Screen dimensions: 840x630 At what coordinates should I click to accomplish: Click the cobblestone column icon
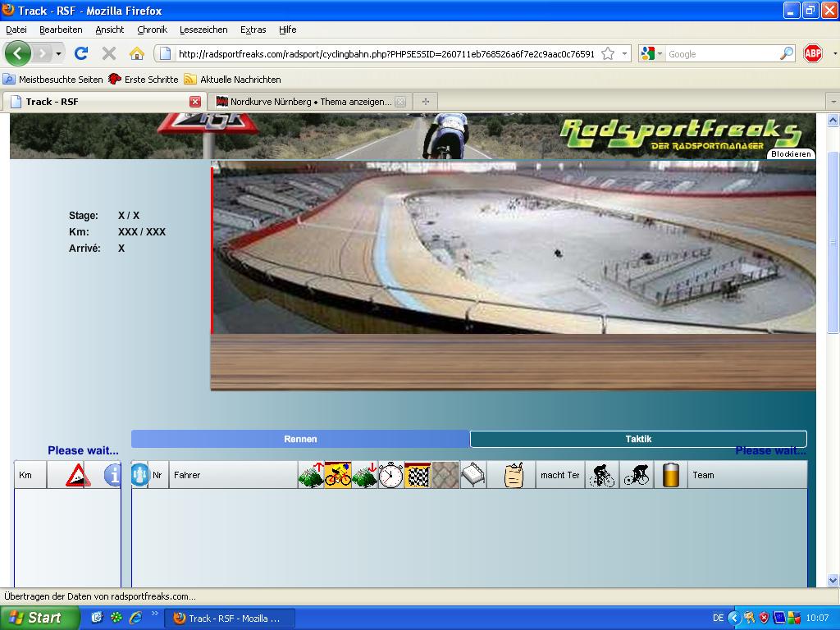445,475
